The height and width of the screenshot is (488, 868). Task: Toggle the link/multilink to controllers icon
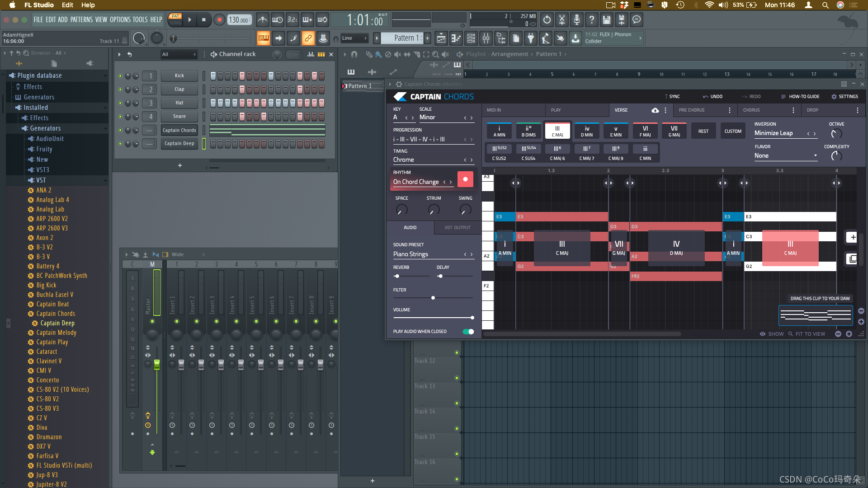pos(308,38)
